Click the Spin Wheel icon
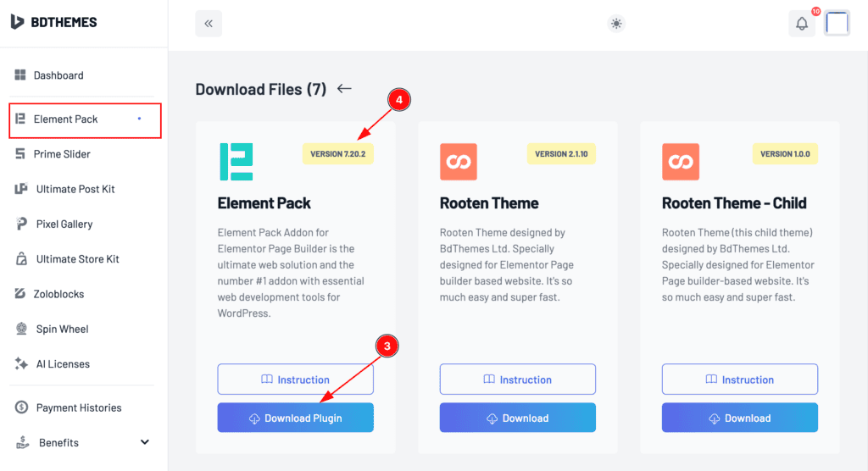Screen dimensions: 868x471 tap(21, 329)
